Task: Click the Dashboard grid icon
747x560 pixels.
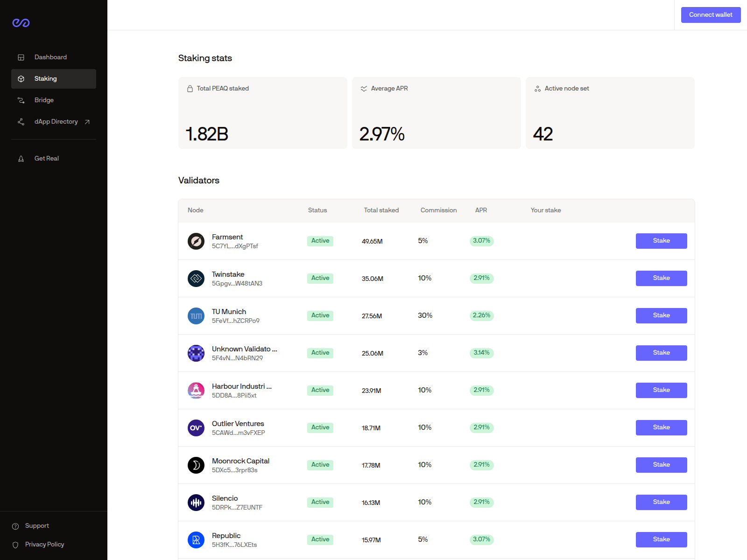Action: coord(21,57)
